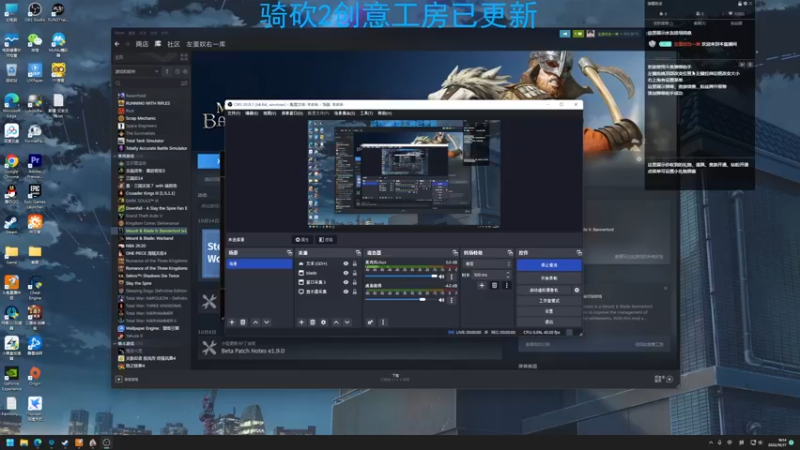800x450 pixels.
Task: Toggle visibility of display capture source
Action: (346, 292)
